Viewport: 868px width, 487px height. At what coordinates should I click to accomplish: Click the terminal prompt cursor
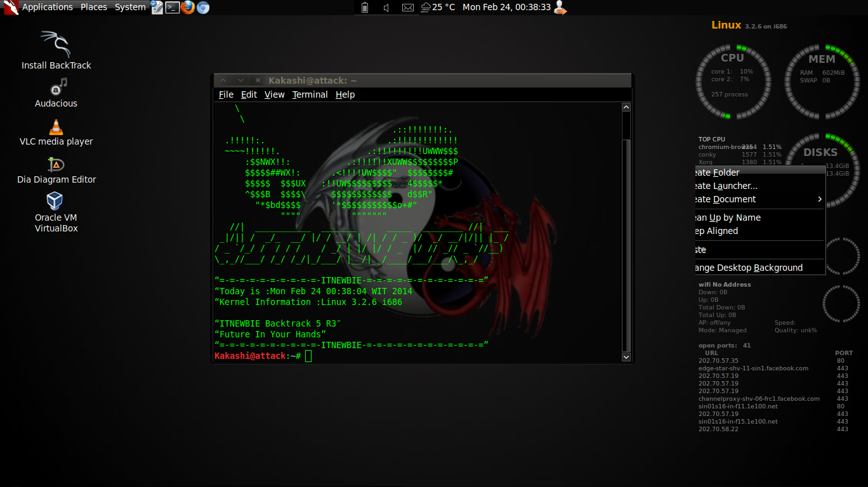(308, 356)
